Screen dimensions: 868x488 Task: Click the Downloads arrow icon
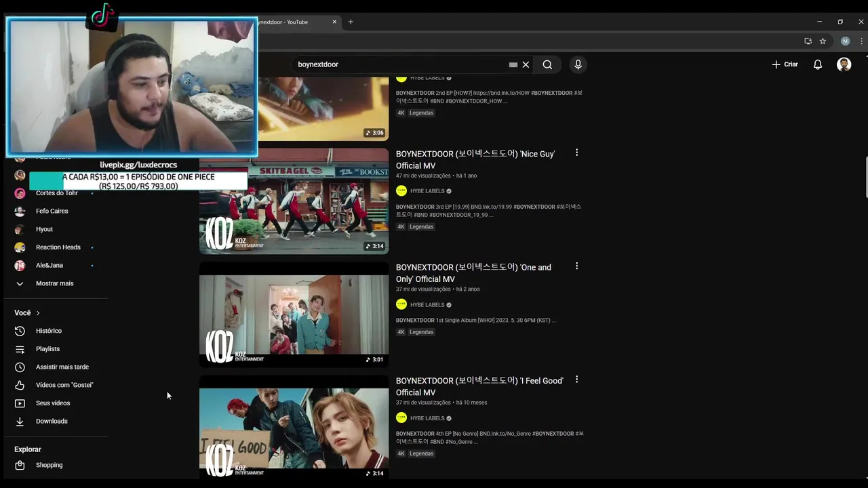tap(20, 422)
